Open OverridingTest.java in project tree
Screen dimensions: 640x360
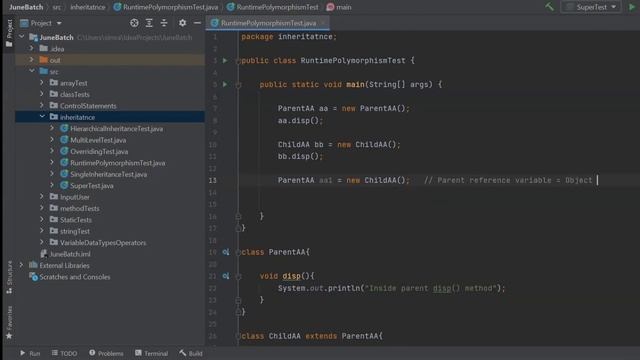[99, 151]
